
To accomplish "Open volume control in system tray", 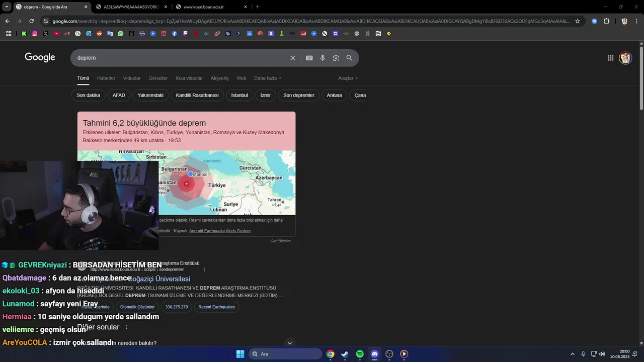I will 602,354.
